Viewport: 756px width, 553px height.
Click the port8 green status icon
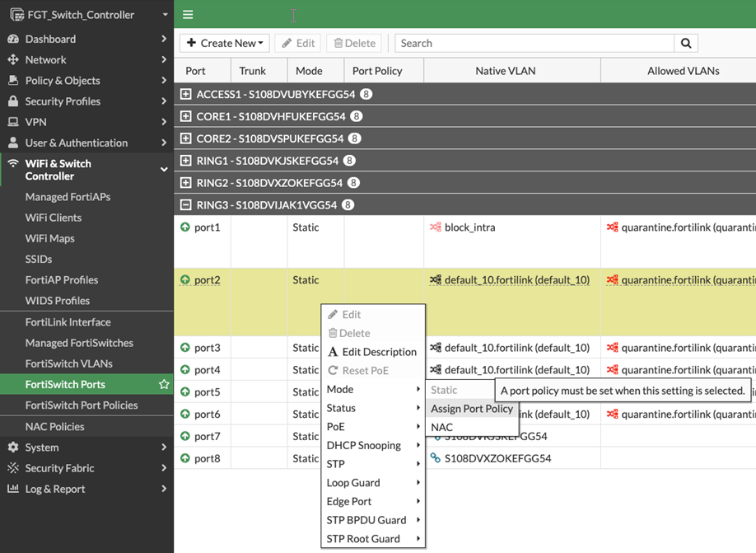pyautogui.click(x=185, y=458)
